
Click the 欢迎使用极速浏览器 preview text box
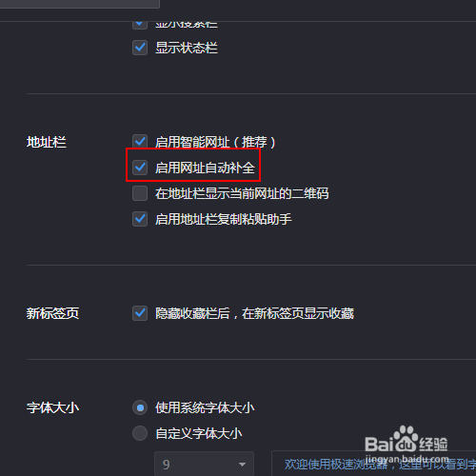pos(374,464)
